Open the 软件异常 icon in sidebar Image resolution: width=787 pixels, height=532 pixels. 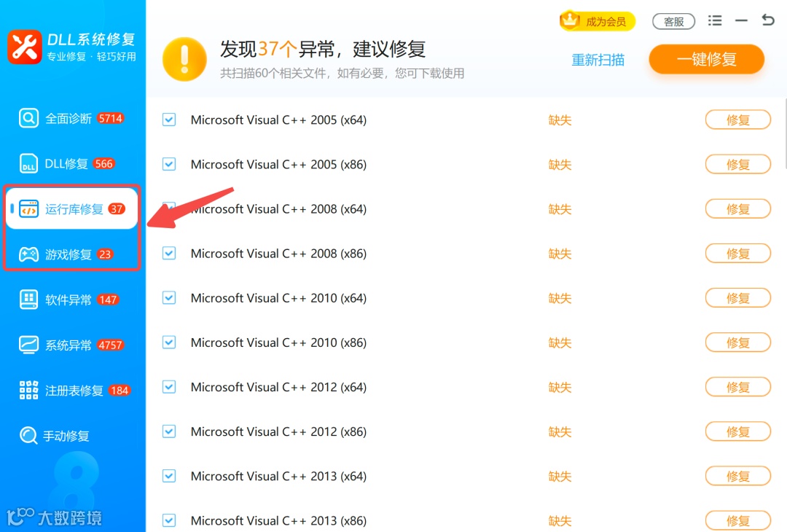pos(28,300)
